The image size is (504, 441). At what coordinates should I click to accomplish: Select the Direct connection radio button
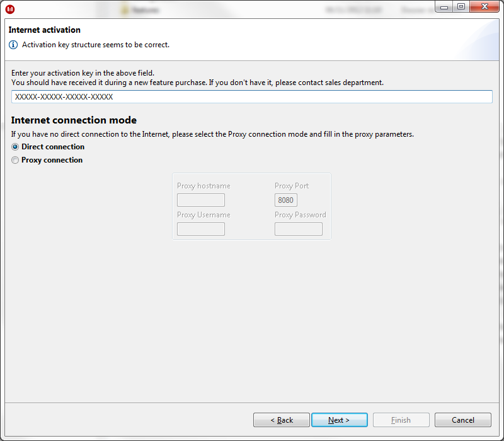tap(15, 147)
